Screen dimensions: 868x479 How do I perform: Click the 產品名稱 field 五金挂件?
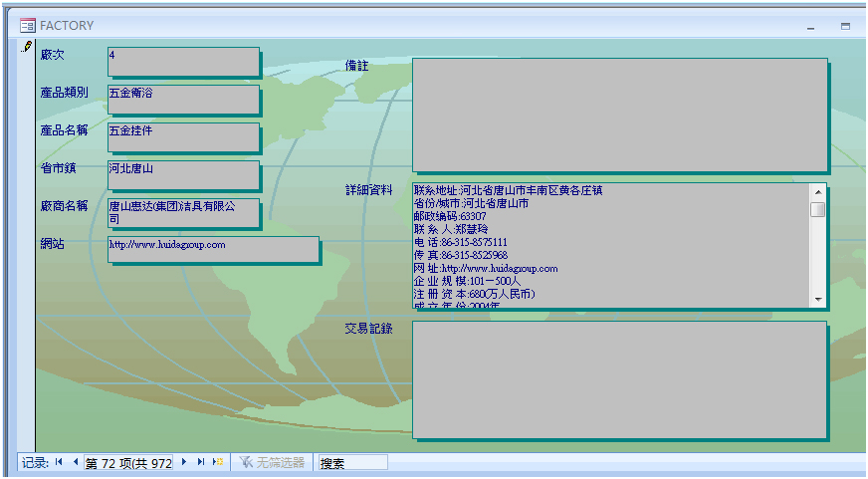[x=183, y=136]
